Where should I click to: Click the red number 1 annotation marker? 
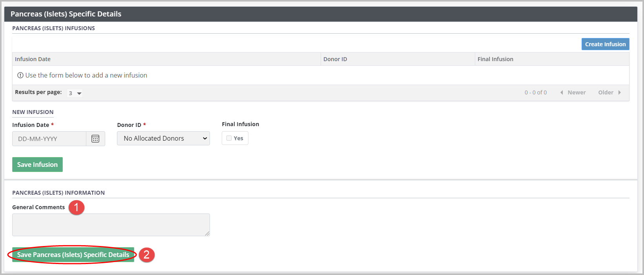pyautogui.click(x=76, y=207)
